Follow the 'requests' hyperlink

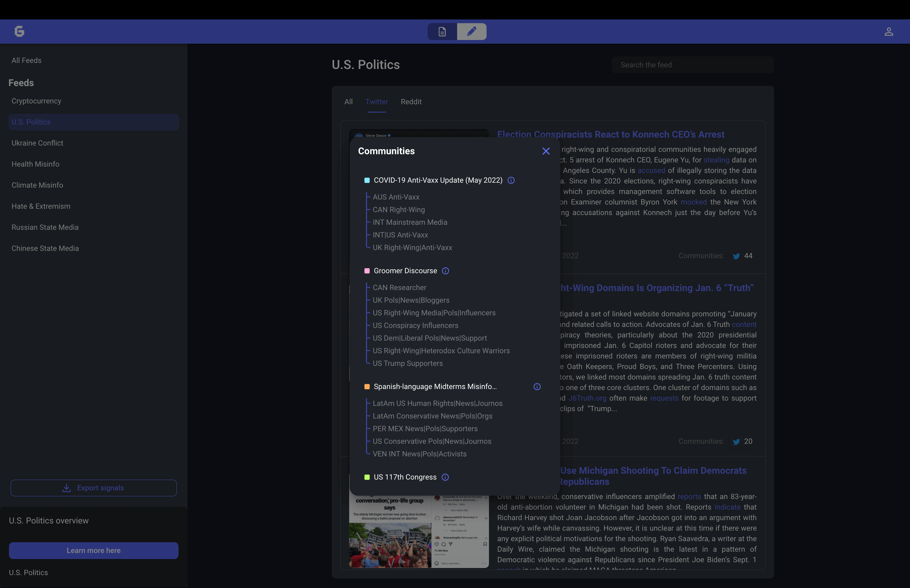tap(664, 398)
